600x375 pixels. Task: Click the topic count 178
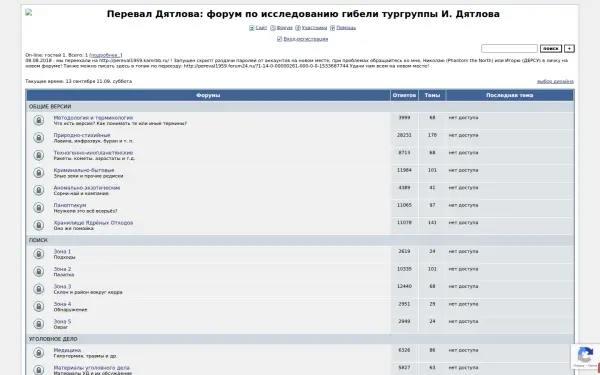click(x=432, y=135)
